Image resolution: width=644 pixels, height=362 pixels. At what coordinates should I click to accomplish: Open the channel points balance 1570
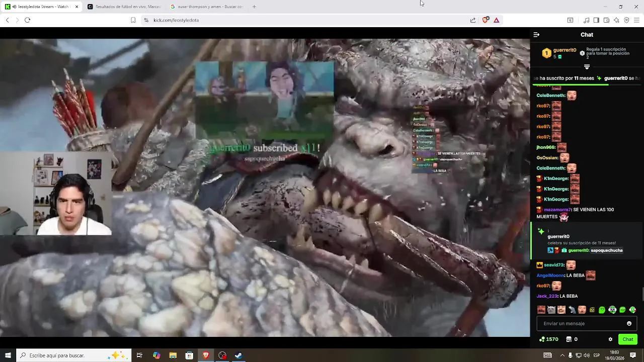pyautogui.click(x=548, y=339)
